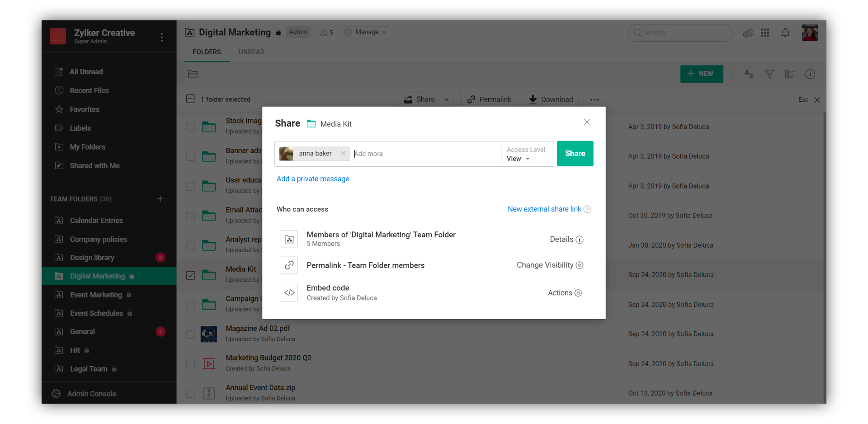Click the filter funnel icon
Screen dimensions: 868x424
[x=769, y=74]
